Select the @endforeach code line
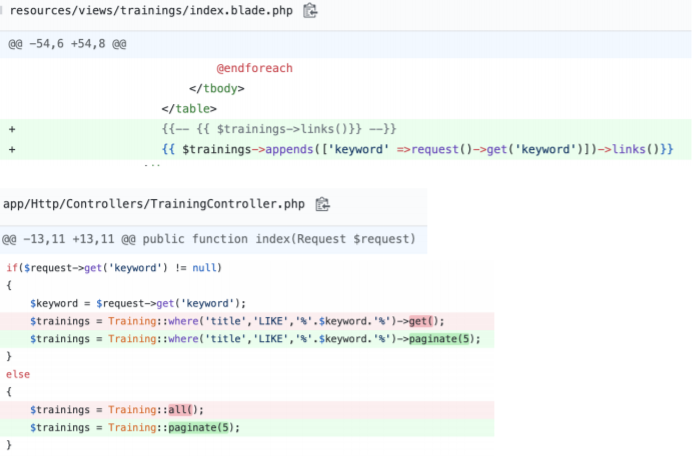This screenshot has width=694, height=463. point(254,69)
